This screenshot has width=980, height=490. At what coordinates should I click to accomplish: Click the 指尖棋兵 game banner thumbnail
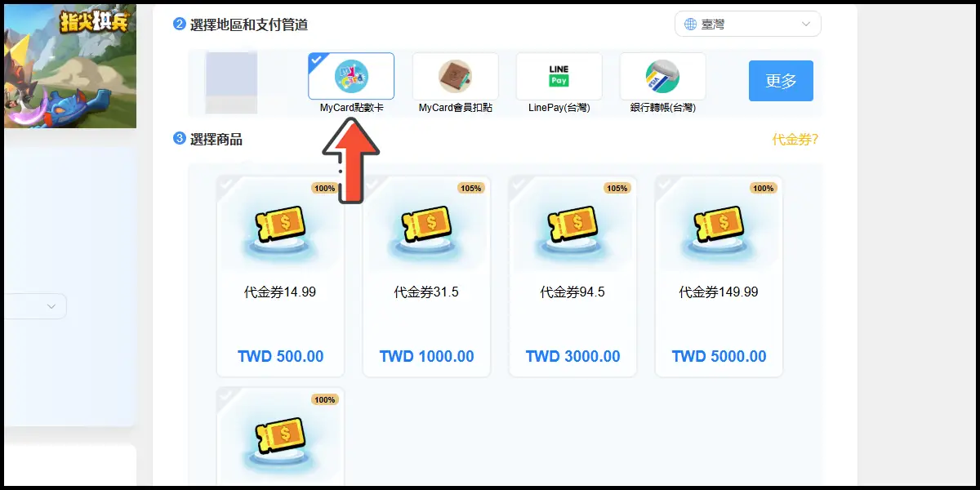(69, 65)
